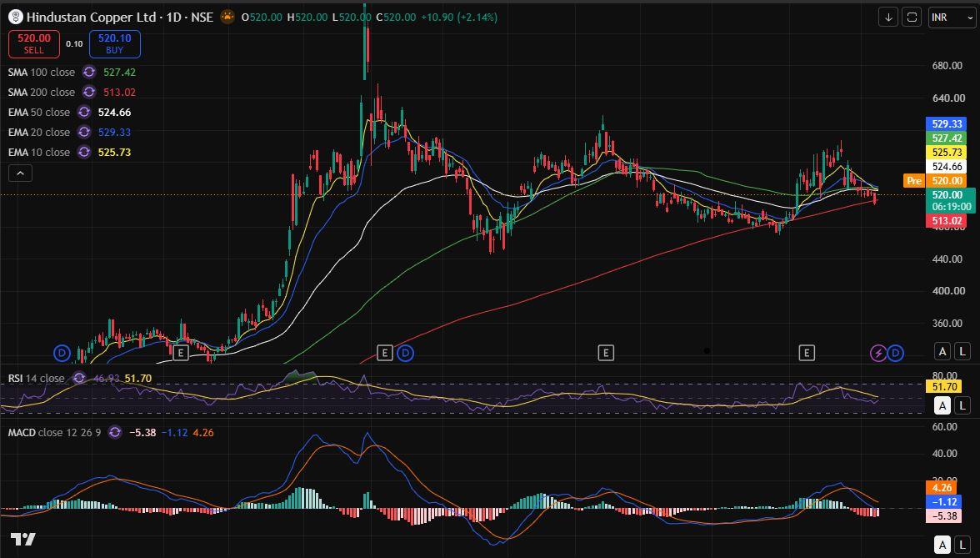Click the refresh icon beside EMA 20 close
This screenshot has width=980, height=558.
pyautogui.click(x=83, y=132)
